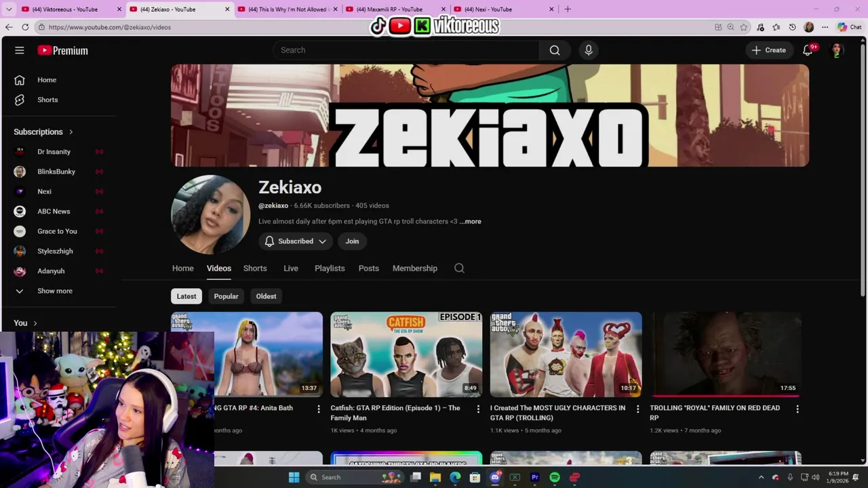Search within Zekiaxo's channel

pyautogui.click(x=459, y=268)
